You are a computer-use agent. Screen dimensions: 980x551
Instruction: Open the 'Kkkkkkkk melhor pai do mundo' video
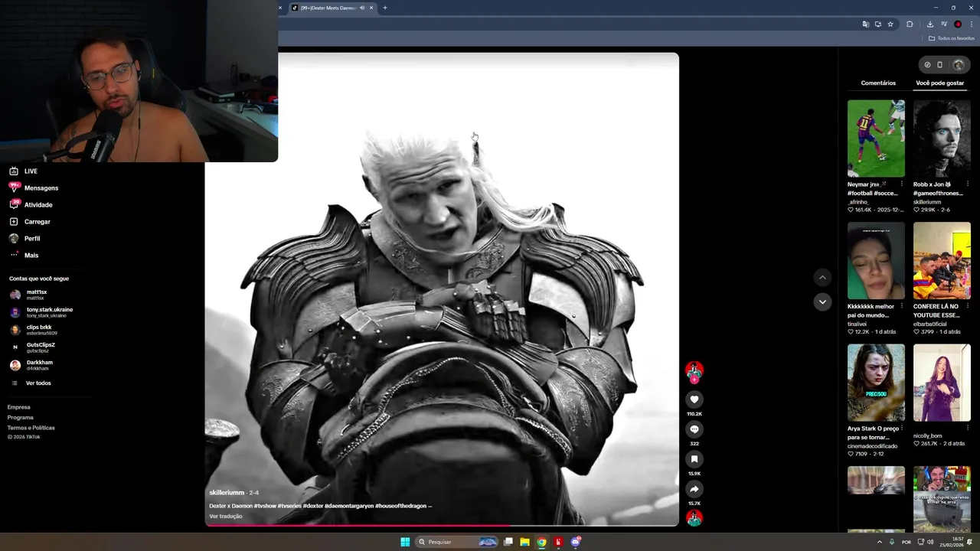tap(876, 261)
